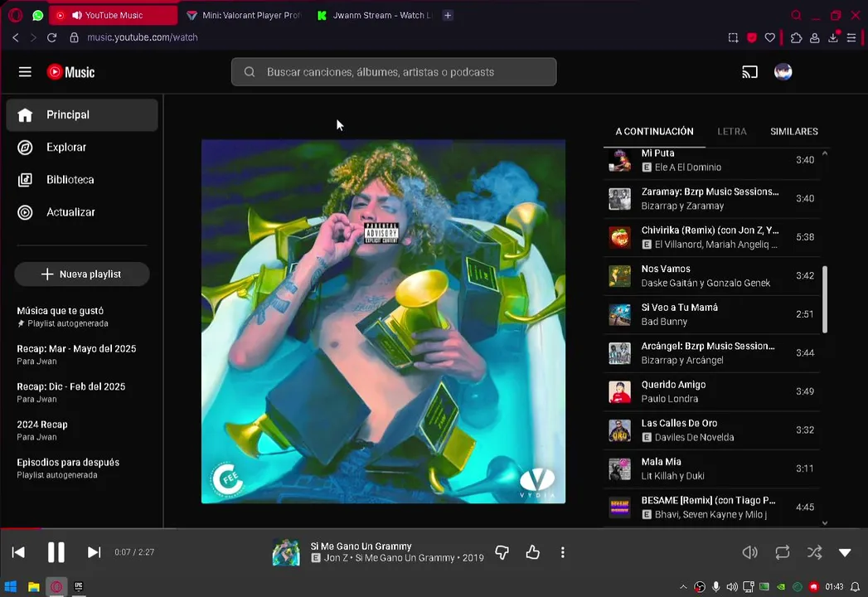Open a new browser tab
Screen dimensions: 868x597
click(448, 15)
